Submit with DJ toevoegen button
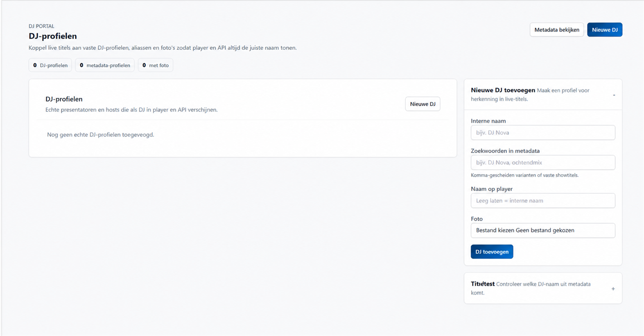Image resolution: width=644 pixels, height=336 pixels. coord(492,252)
